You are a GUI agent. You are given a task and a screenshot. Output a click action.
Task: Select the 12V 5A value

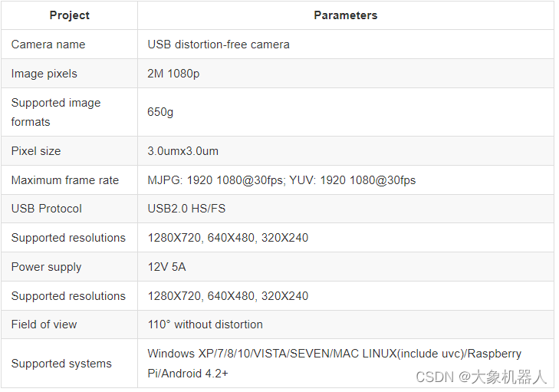point(167,267)
